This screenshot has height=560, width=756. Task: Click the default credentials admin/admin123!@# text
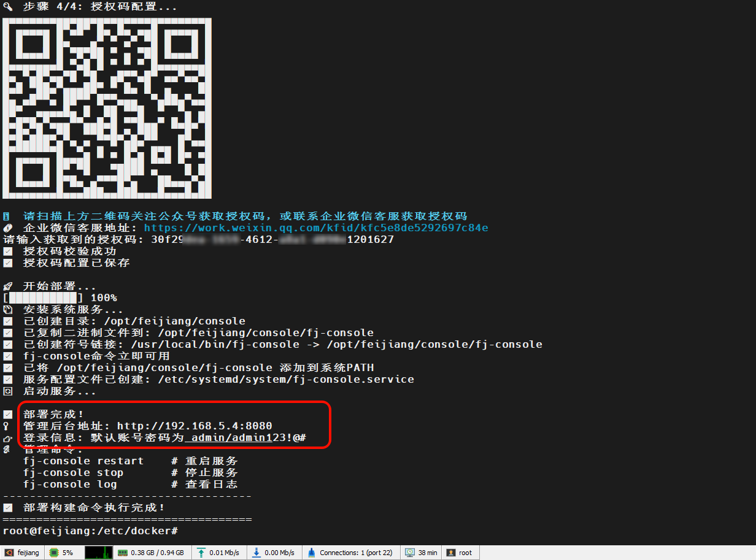tap(249, 438)
